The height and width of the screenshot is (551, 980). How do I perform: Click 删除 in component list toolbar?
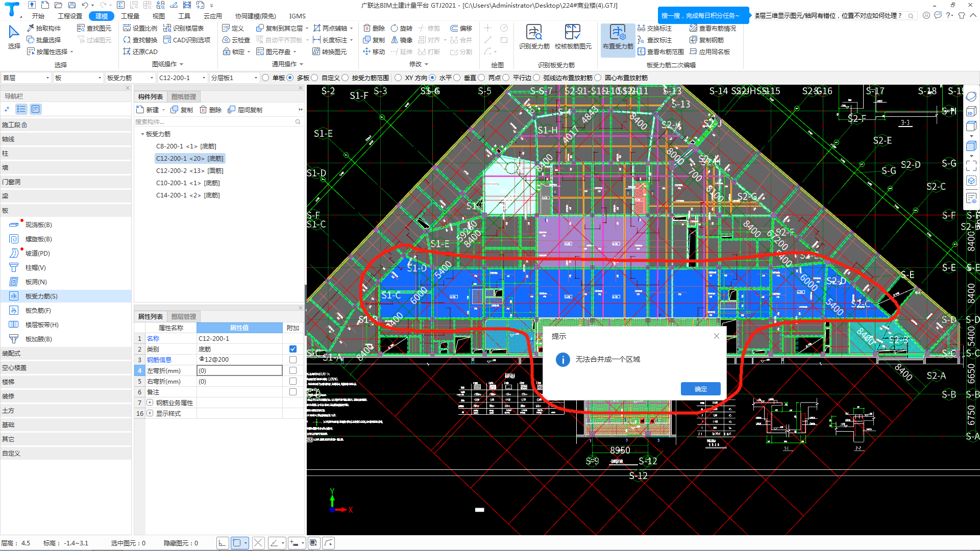pos(211,110)
